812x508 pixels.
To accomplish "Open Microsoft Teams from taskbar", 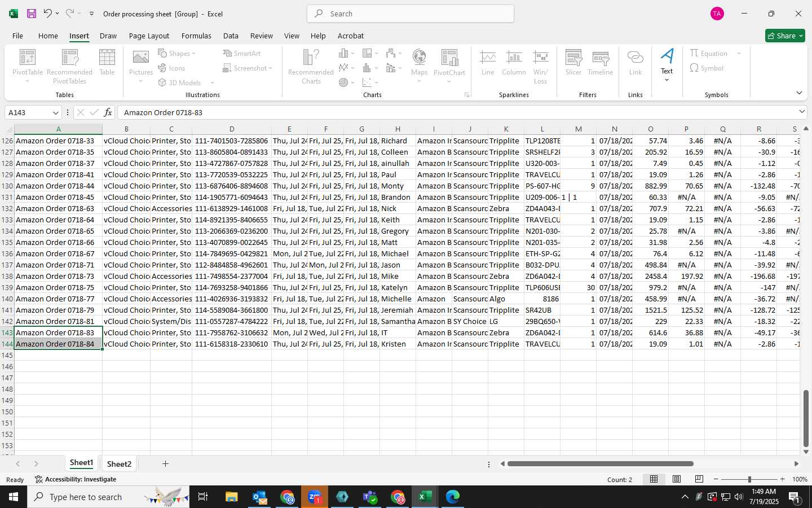I will (370, 497).
